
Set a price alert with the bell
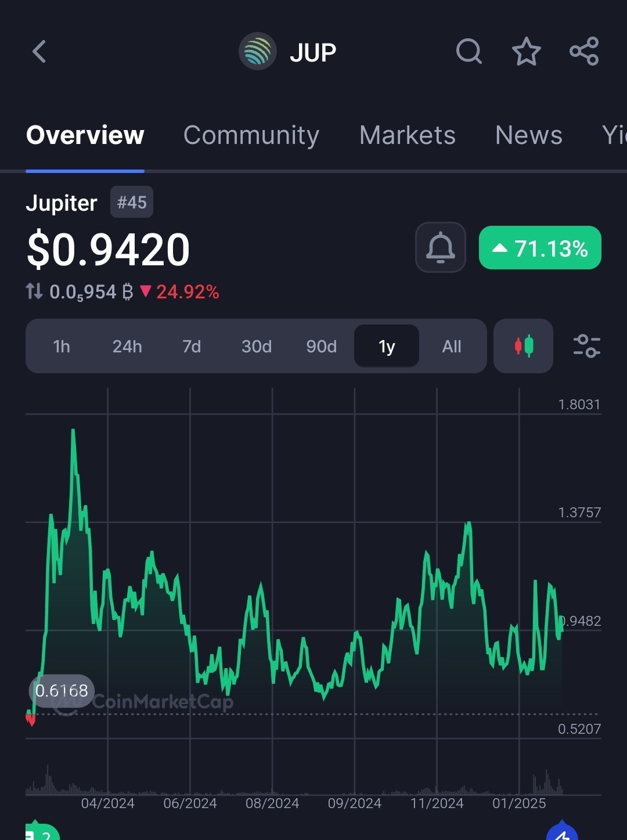point(441,247)
